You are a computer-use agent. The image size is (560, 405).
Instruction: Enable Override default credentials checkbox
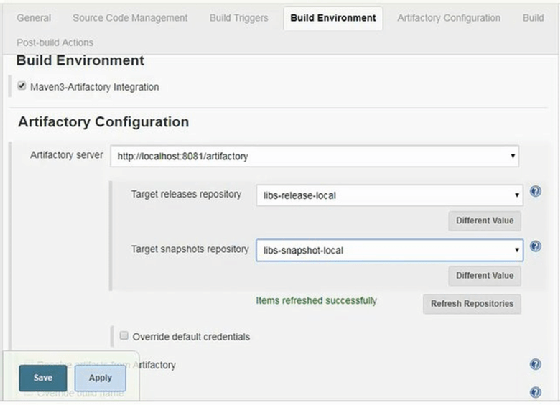[124, 336]
